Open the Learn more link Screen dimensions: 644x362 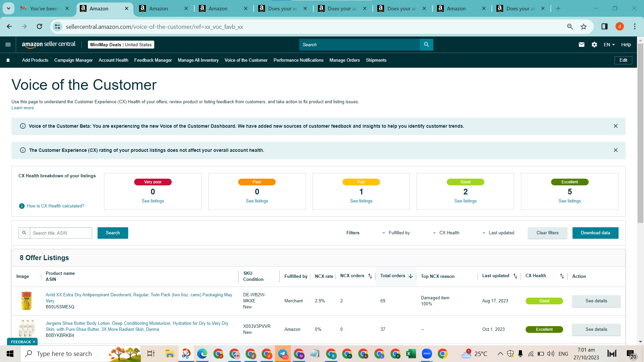click(x=22, y=108)
